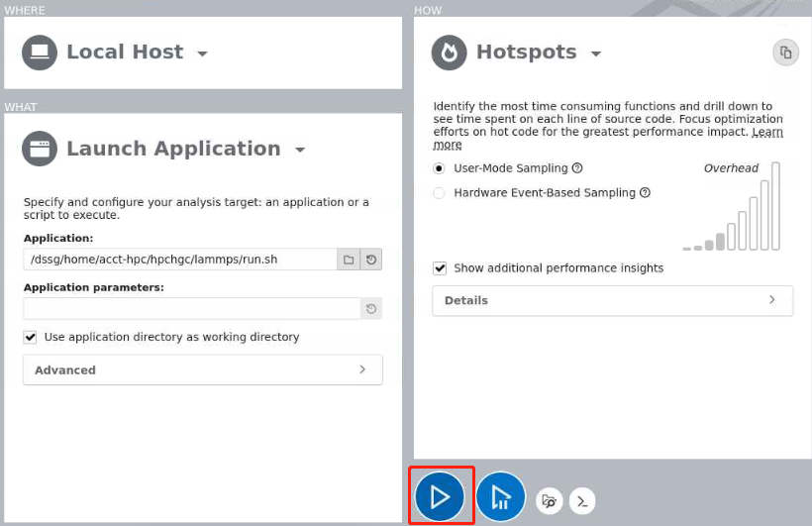
Task: Open the Hotspots analysis type dropdown
Action: (x=596, y=53)
